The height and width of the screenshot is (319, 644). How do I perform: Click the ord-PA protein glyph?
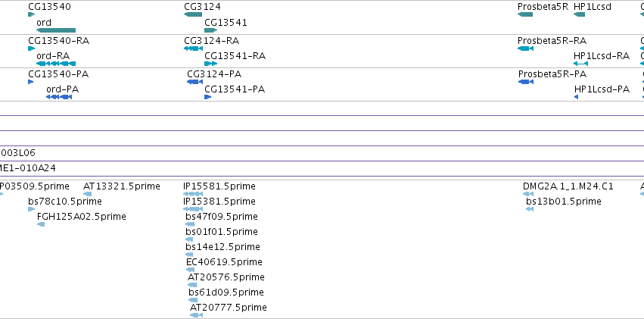tap(59, 97)
